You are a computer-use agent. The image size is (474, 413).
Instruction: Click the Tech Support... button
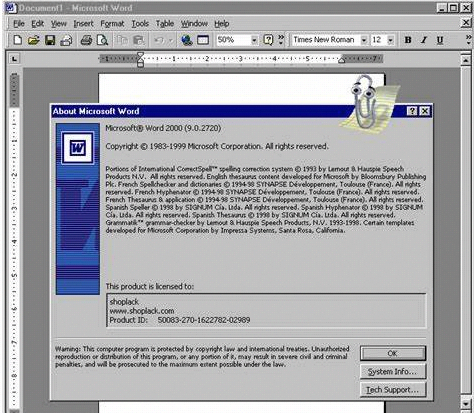393,389
